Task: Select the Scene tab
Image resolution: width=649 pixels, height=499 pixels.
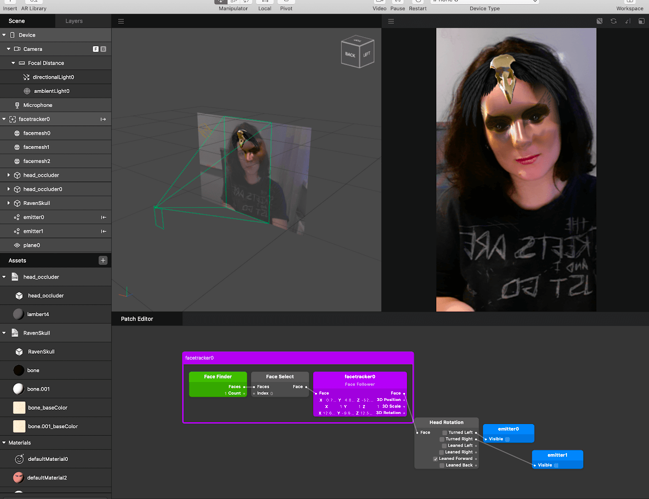Action: coord(17,21)
